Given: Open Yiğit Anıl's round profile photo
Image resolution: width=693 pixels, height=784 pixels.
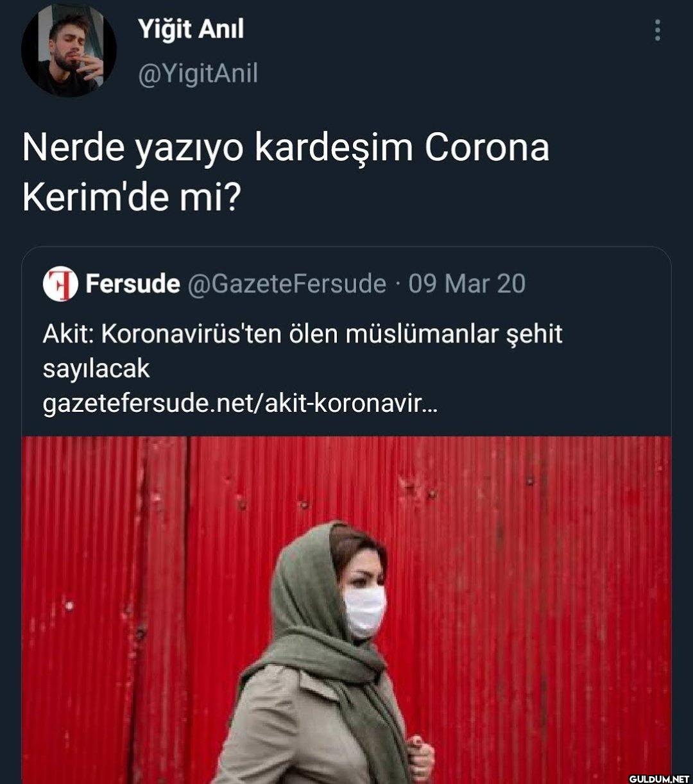Looking at the screenshot, I should click(69, 50).
